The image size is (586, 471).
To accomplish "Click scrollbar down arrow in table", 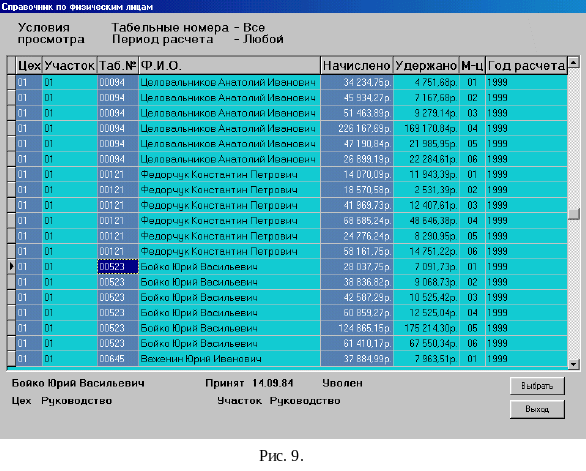I will 573,364.
